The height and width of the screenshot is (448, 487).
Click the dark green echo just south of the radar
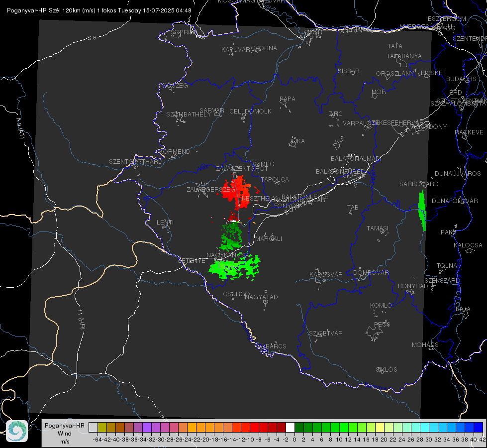click(231, 236)
